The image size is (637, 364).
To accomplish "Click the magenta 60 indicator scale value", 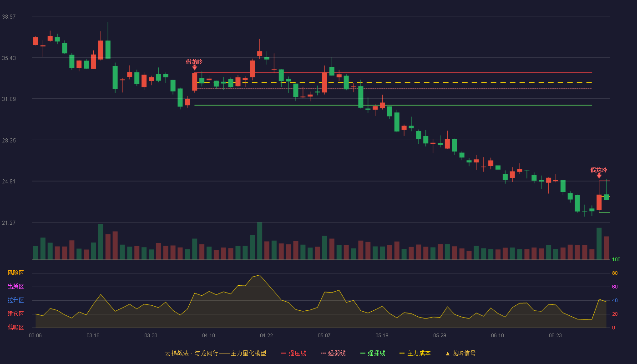I will point(615,287).
